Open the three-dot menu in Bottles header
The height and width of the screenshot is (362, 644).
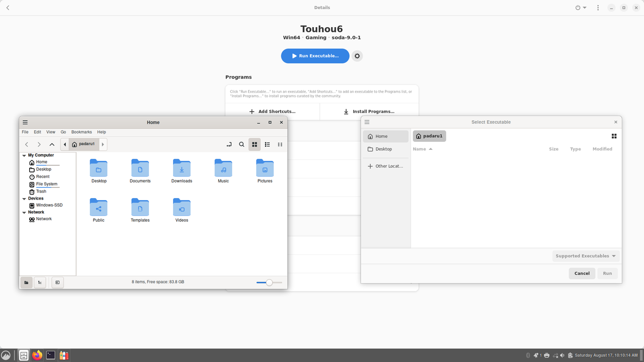click(598, 8)
